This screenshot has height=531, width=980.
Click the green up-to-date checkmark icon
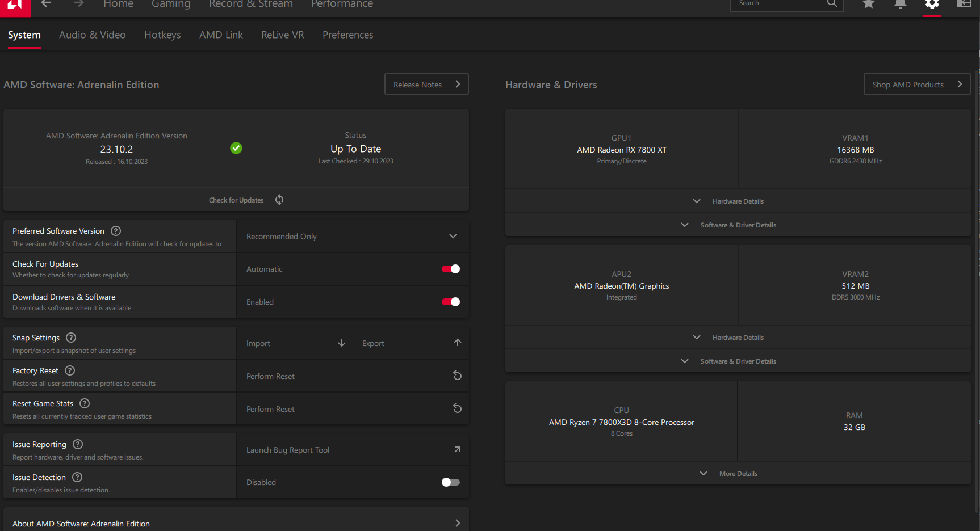click(236, 148)
